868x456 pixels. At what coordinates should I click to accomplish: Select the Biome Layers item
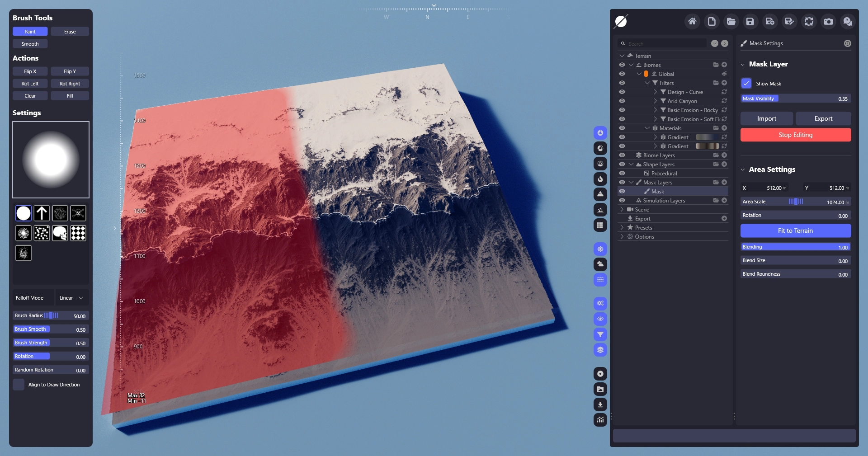[659, 155]
